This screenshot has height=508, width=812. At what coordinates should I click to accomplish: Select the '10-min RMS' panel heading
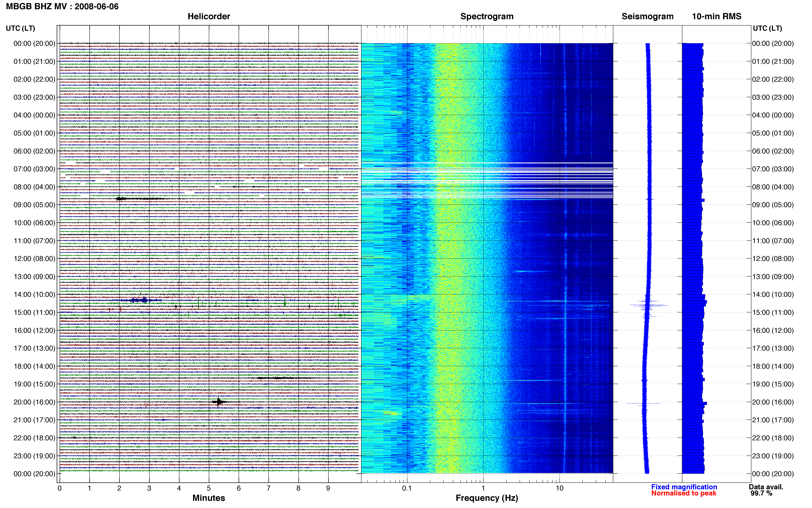point(716,16)
